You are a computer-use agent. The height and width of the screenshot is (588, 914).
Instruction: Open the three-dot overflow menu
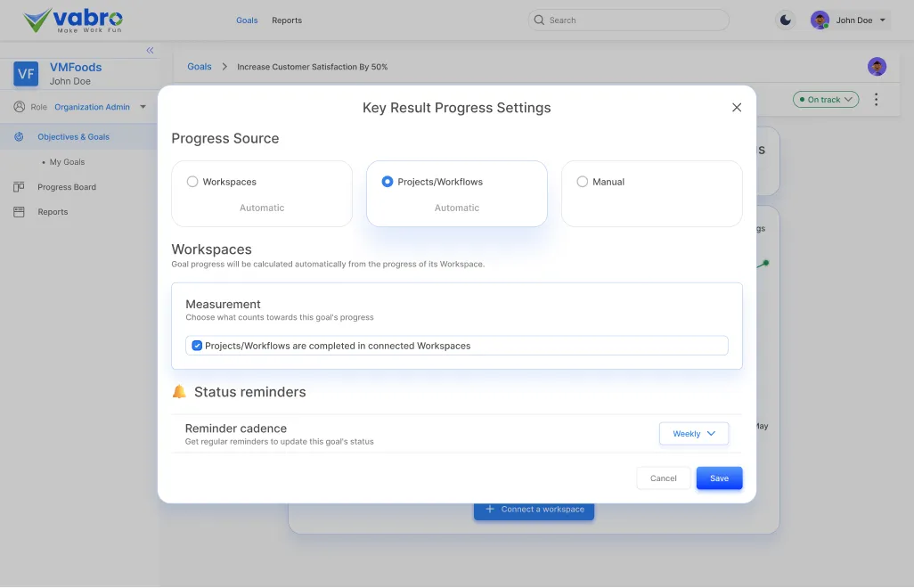[876, 99]
